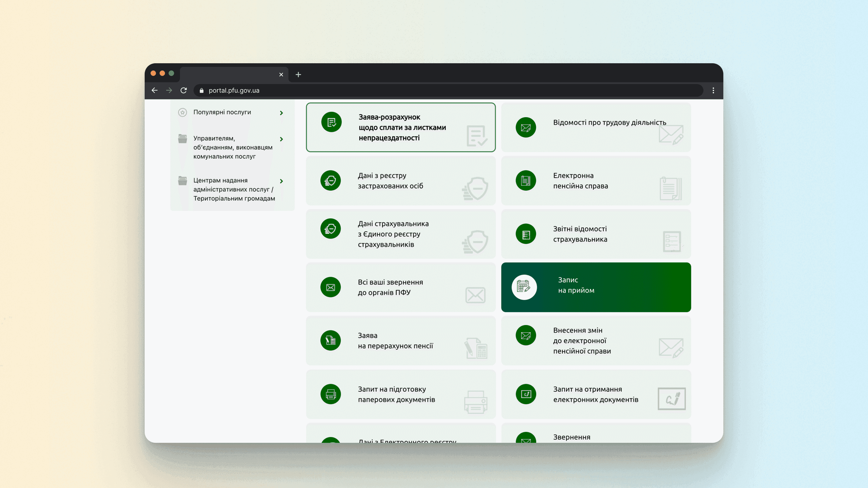Select the Управителям, об'єднанням sidebar item
Screen dimensions: 868x488
232,147
